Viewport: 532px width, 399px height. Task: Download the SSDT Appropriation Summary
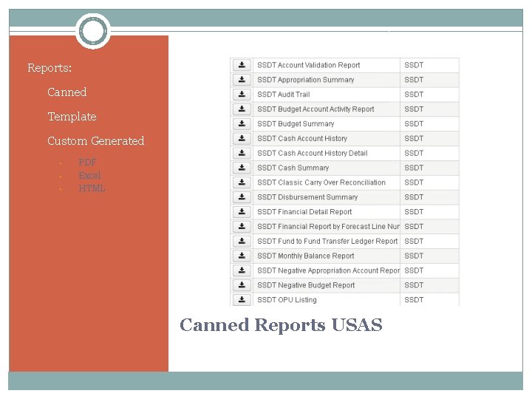[242, 80]
